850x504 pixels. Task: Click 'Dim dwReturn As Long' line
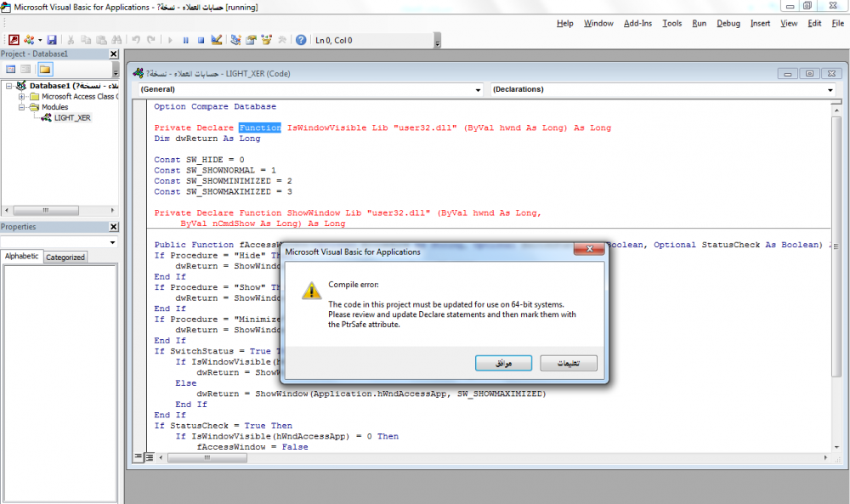[x=207, y=139]
